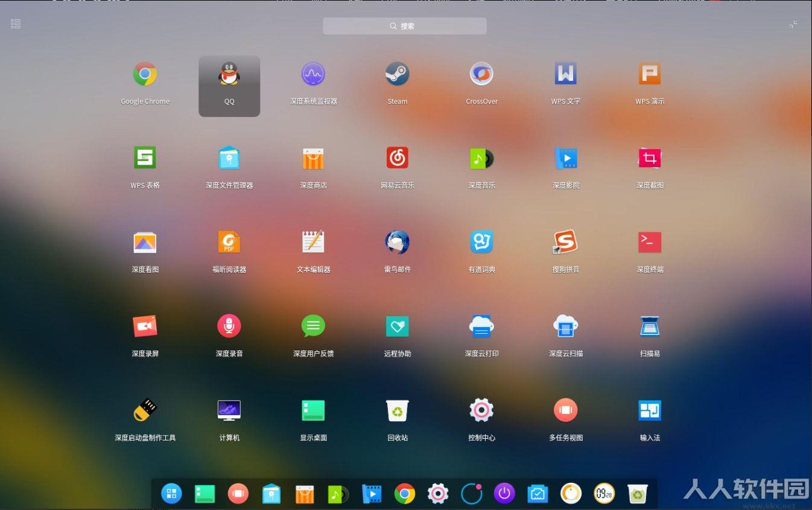This screenshot has width=812, height=510.
Task: Open 控制中心 in the launcher grid
Action: (x=481, y=410)
